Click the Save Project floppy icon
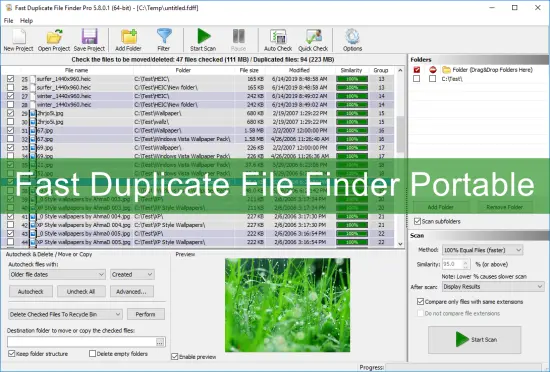 (x=89, y=36)
